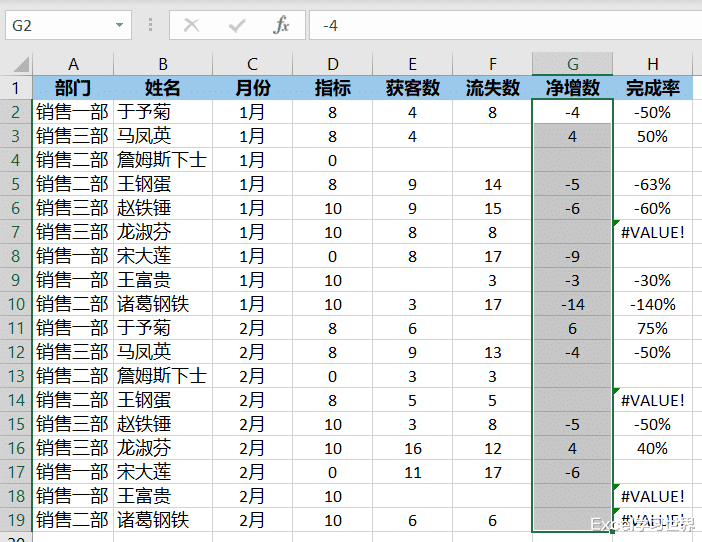Select name cell 詹姆斯下士 in row 4
The width and height of the screenshot is (702, 542).
(163, 160)
